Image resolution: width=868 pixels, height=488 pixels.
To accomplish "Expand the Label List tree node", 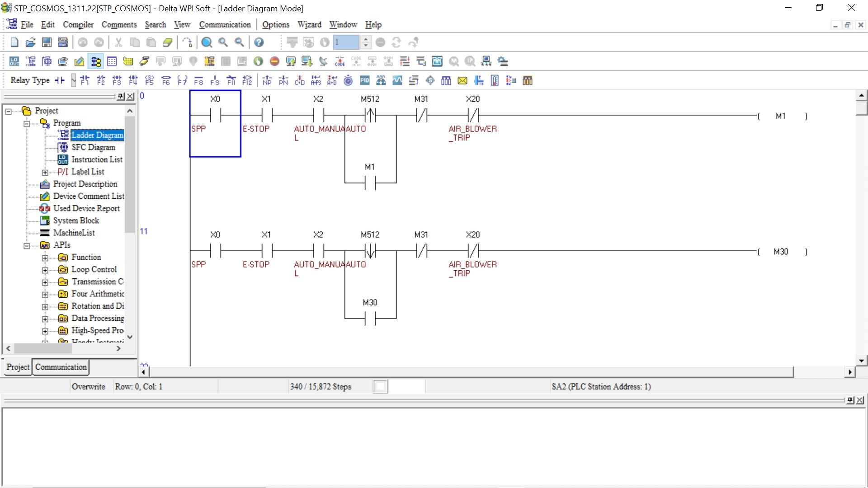I will (x=45, y=172).
